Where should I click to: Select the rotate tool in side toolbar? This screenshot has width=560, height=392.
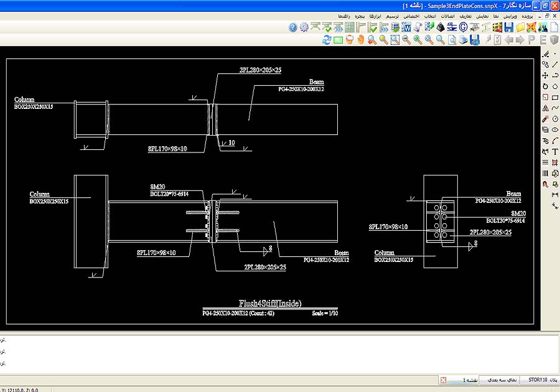coord(546,86)
